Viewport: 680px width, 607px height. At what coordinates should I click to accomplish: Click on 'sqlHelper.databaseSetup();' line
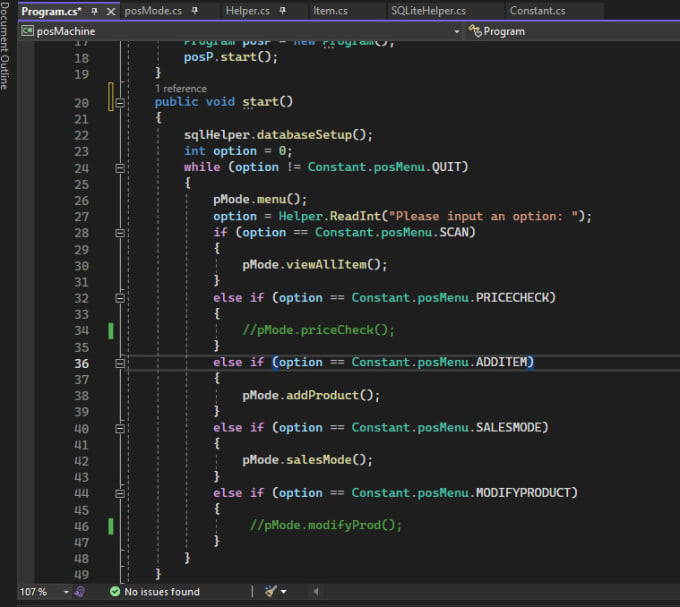[x=278, y=135]
